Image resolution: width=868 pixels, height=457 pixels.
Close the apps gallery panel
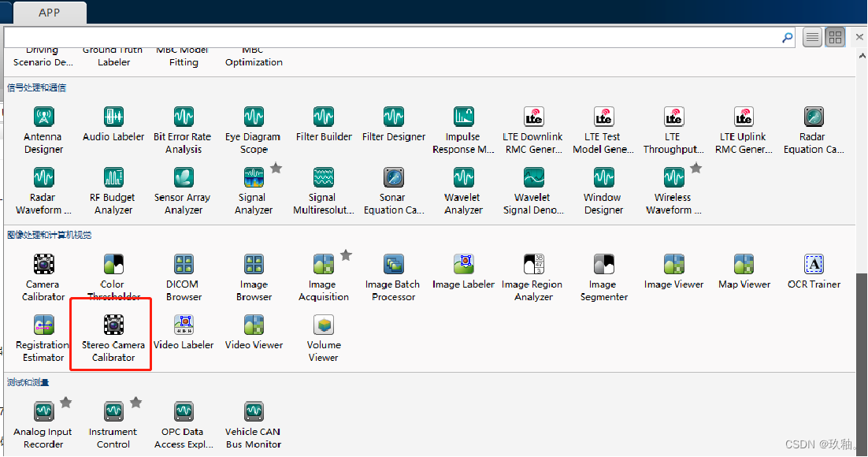(859, 36)
